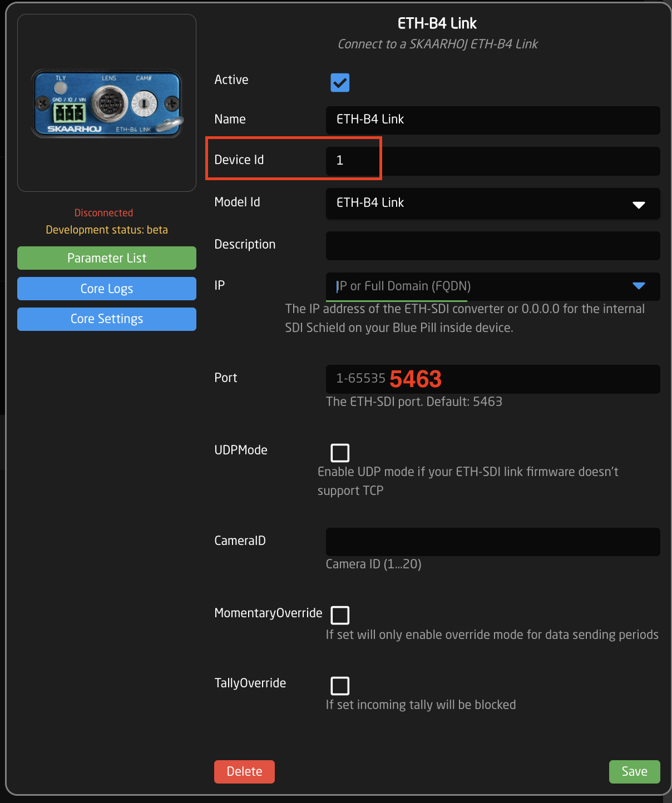Save the device configuration
This screenshot has width=672, height=803.
[634, 772]
